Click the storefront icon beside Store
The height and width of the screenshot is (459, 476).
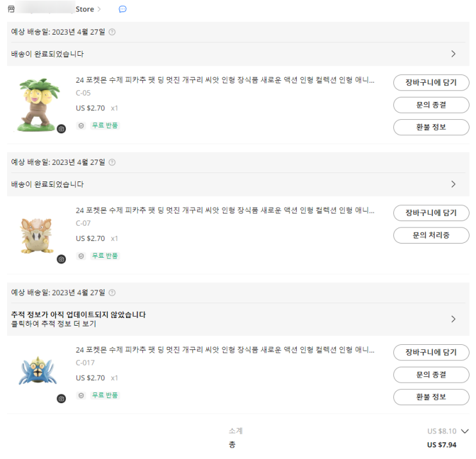(11, 9)
